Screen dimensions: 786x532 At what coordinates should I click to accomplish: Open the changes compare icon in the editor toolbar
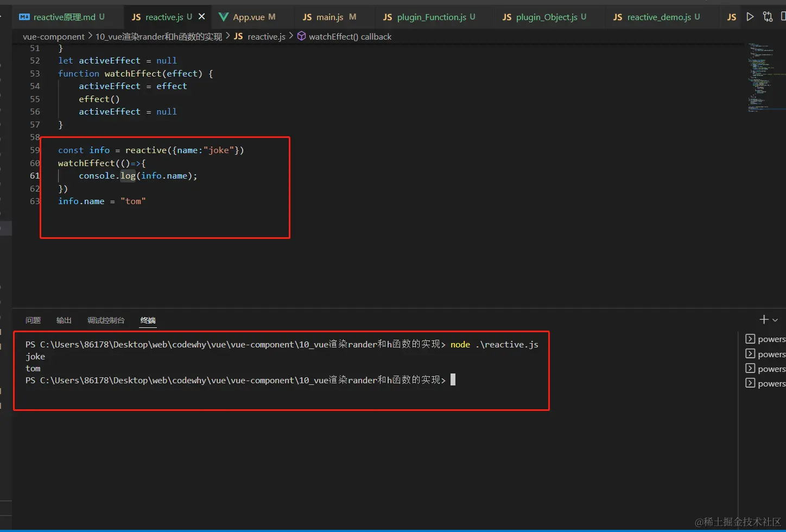click(768, 17)
